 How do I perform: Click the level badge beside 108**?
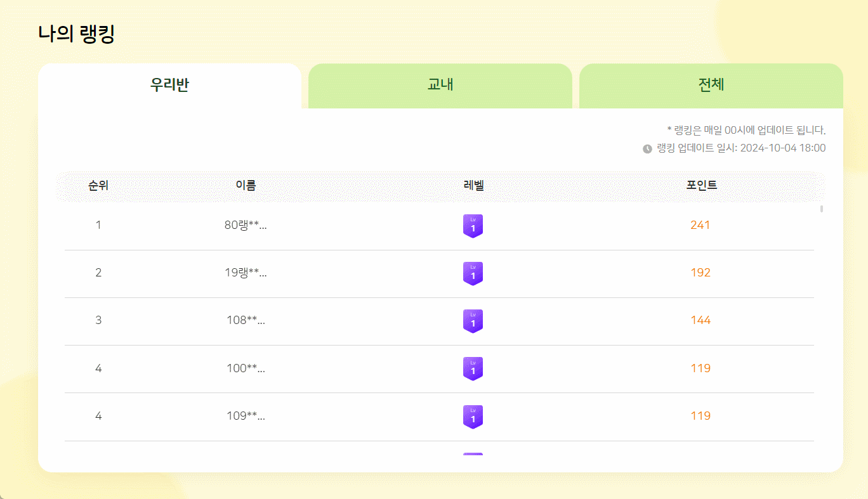(x=473, y=321)
